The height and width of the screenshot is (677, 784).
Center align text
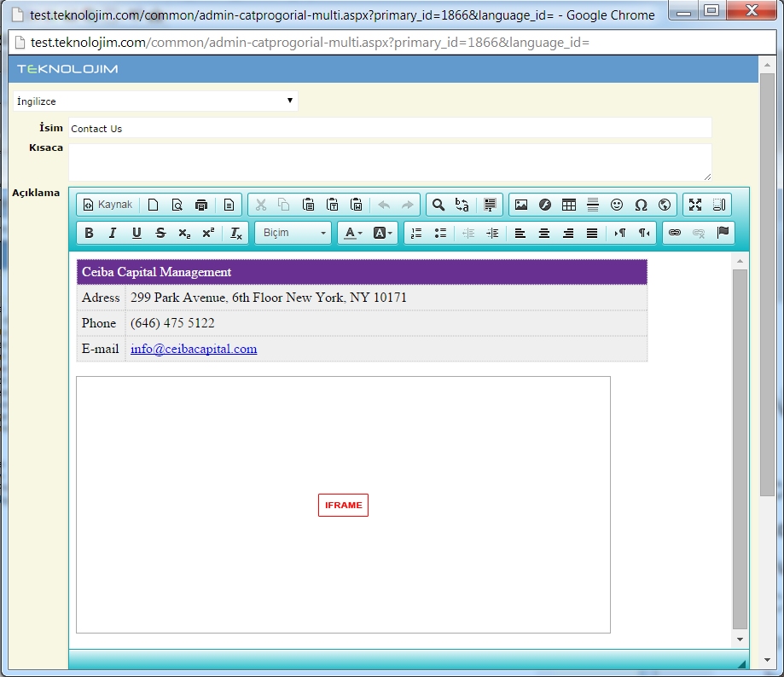(544, 233)
